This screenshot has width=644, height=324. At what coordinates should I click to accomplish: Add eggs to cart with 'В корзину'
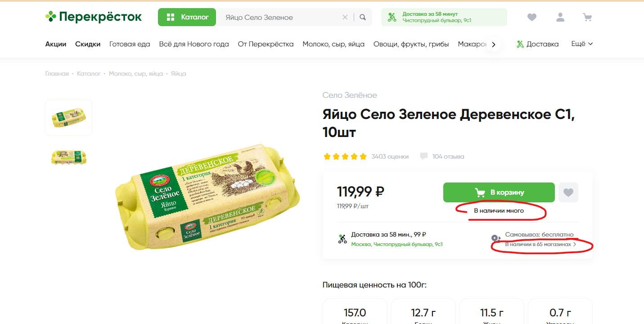pyautogui.click(x=499, y=192)
